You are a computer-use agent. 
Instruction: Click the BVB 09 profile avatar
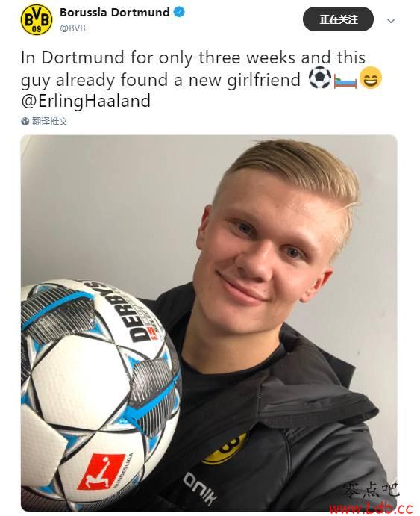coord(37,19)
